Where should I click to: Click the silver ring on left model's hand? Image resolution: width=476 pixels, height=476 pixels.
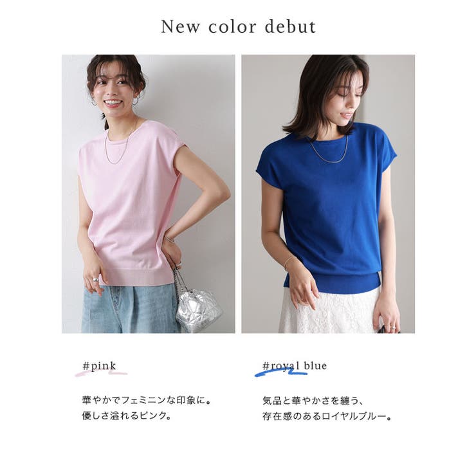(95, 279)
